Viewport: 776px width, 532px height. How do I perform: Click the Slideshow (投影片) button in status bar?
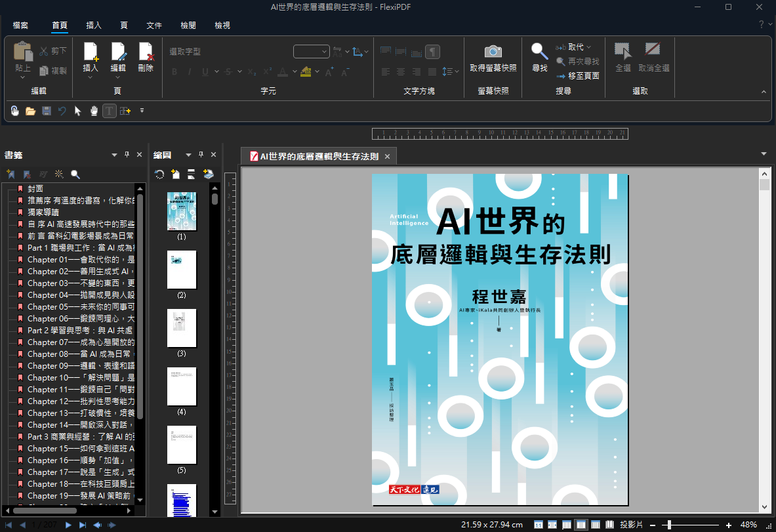pos(632,525)
